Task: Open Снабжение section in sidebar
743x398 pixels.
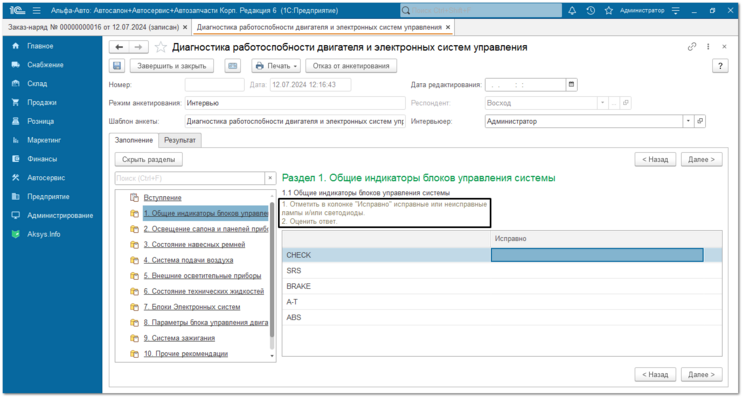Action: [45, 65]
